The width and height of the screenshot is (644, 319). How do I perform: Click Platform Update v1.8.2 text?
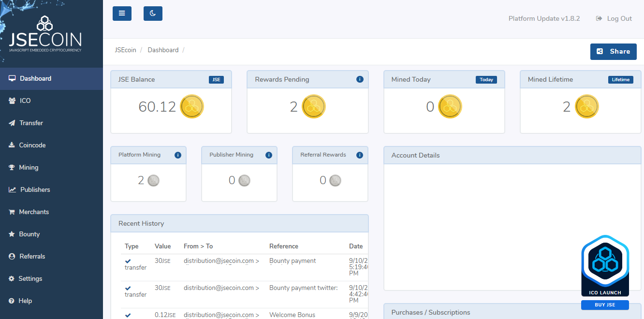(544, 18)
